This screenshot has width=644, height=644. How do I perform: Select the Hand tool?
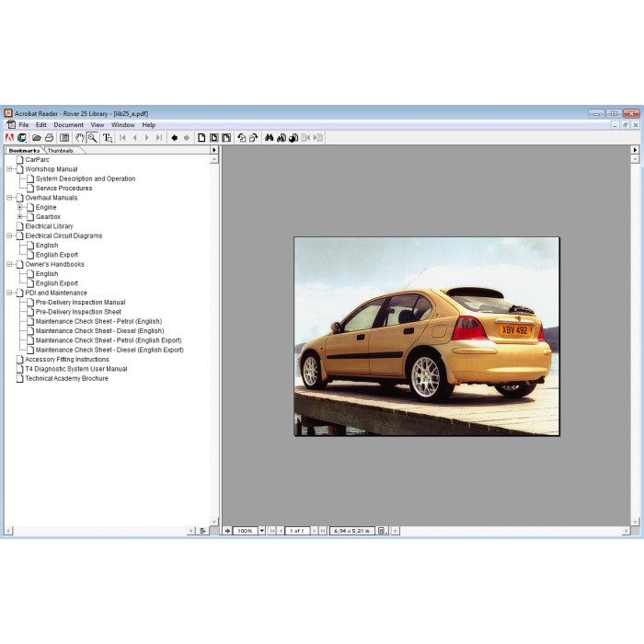80,138
